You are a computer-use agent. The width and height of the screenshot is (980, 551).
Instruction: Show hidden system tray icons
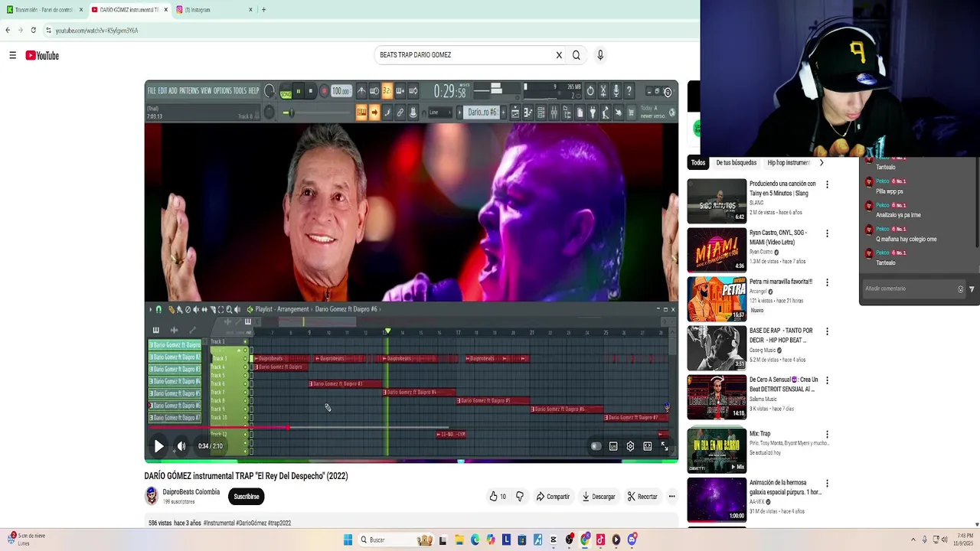point(913,540)
